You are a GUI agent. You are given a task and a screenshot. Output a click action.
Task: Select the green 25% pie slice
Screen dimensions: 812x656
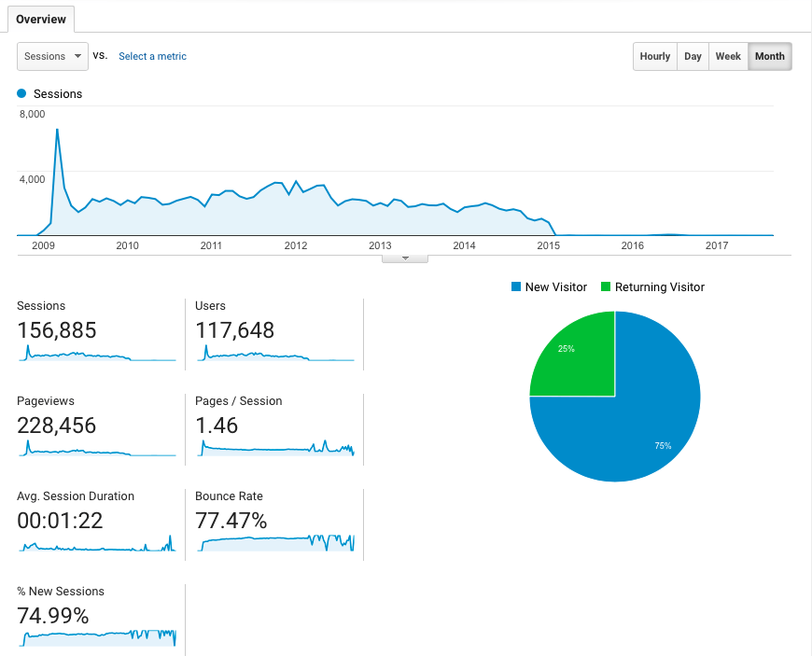pos(580,362)
